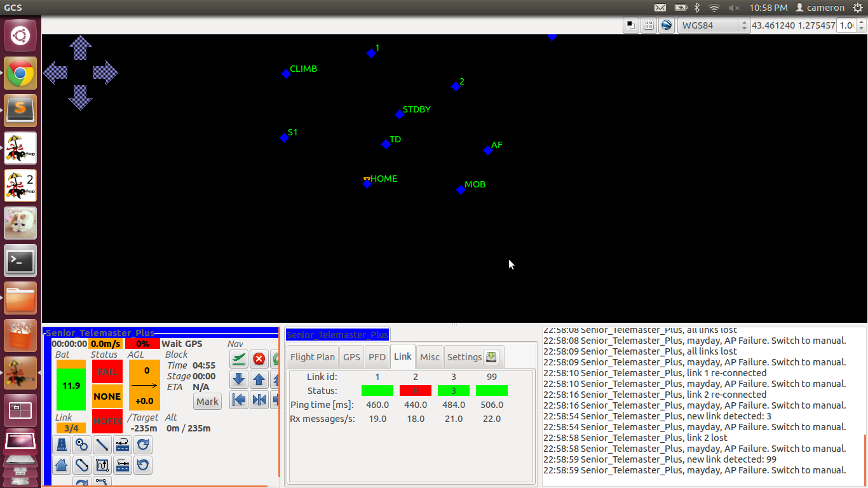Click the Mark button
The height and width of the screenshot is (488, 868).
point(208,402)
